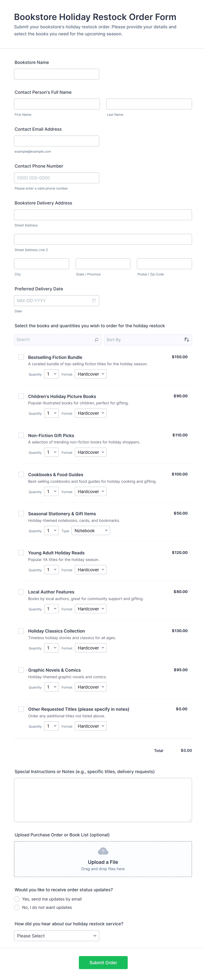The width and height of the screenshot is (204, 980).
Task: Open the Seasonal Stationery Type dropdown
Action: tap(90, 531)
